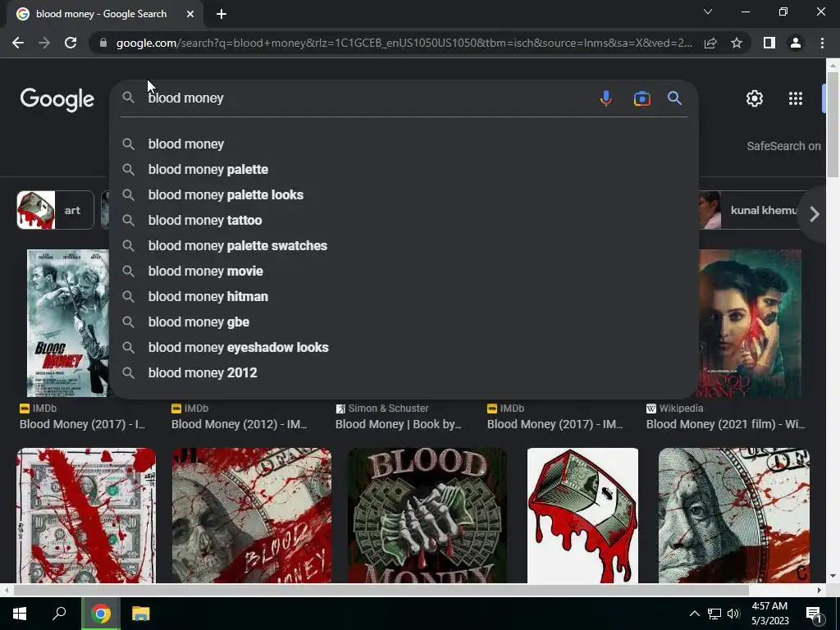Open 'Blood Money (2012) - IM...' link
840x630 pixels.
pos(239,424)
